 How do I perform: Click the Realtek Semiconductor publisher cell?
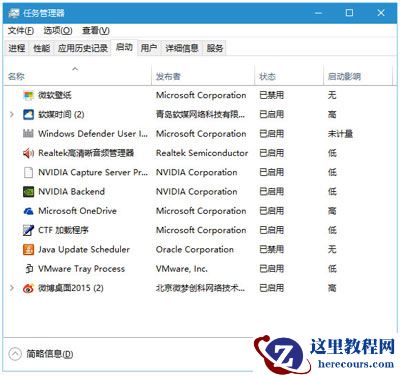tap(202, 153)
